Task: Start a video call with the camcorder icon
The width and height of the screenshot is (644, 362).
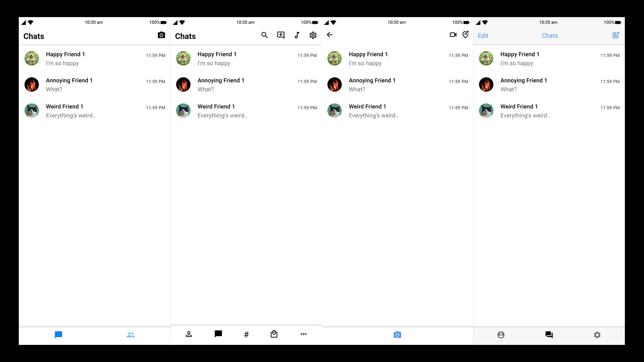Action: pyautogui.click(x=453, y=35)
